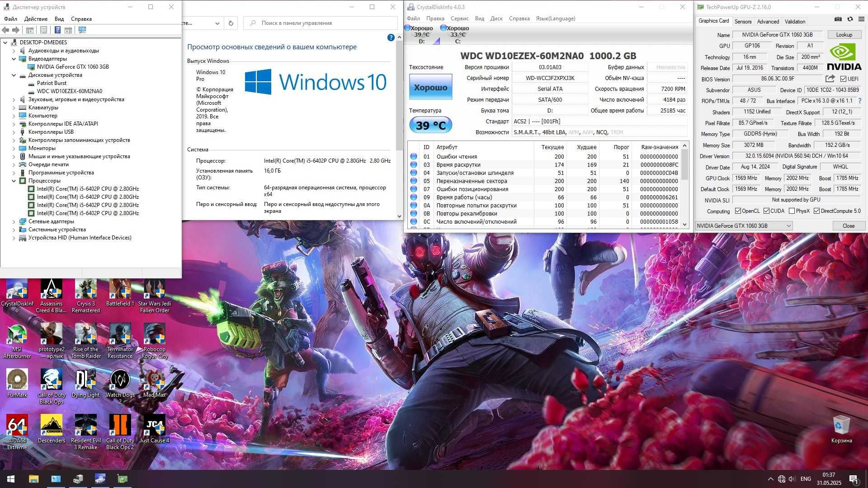Open the Сервис menu in CrystalDiskInfo

tap(459, 19)
